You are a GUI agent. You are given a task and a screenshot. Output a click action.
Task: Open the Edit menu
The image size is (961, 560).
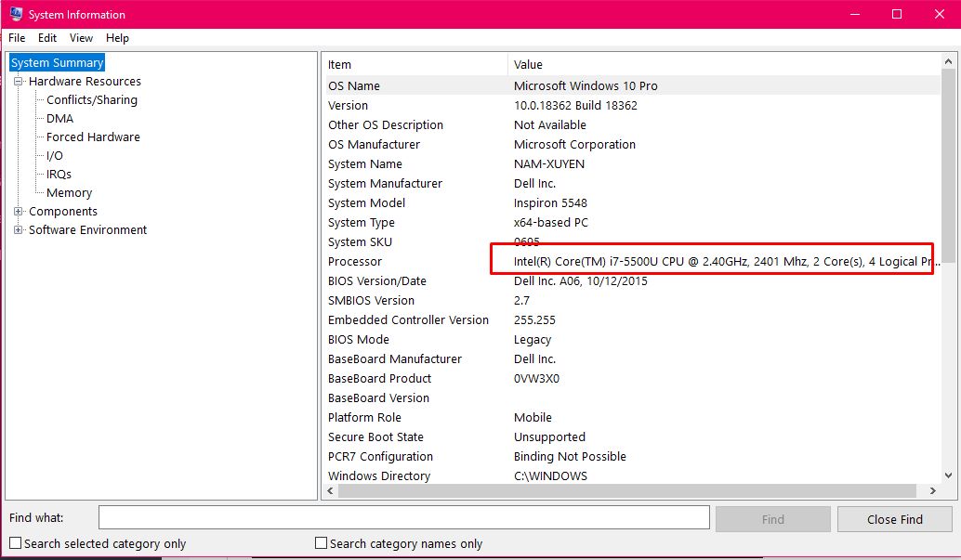tap(47, 38)
